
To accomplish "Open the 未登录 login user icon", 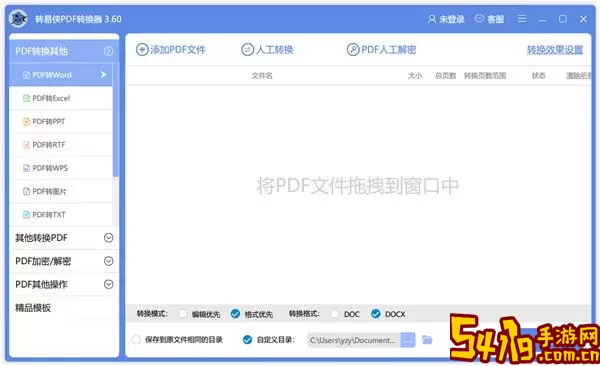I will click(x=432, y=19).
